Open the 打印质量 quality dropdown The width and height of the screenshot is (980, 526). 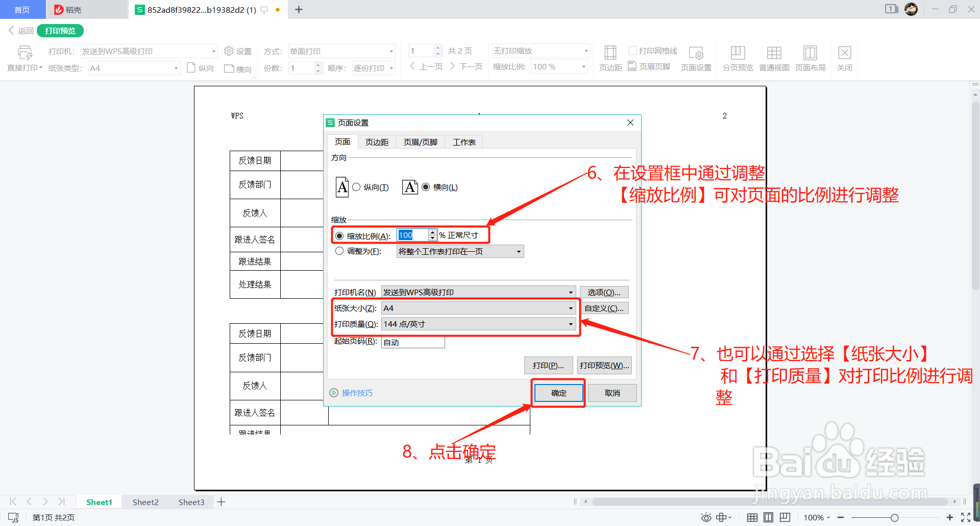570,324
